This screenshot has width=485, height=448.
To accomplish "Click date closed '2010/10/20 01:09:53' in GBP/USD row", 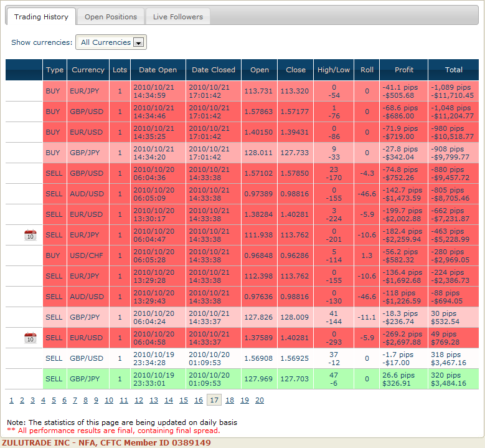I will pos(214,358).
